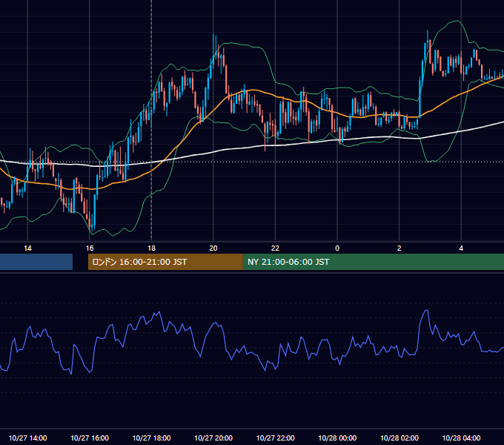This screenshot has height=445, width=504.
Task: Select the 10/28 04:00 time label
Action: point(461,438)
